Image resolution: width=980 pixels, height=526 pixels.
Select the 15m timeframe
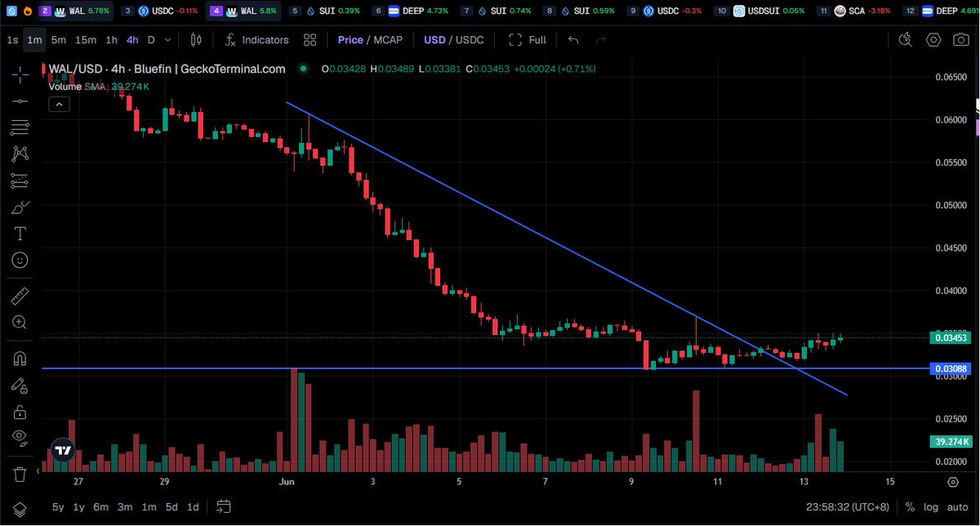[86, 39]
